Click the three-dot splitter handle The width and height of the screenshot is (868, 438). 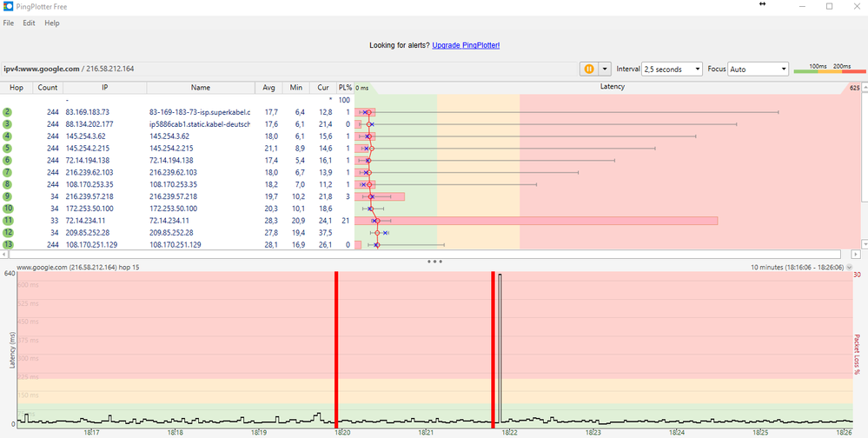434,261
